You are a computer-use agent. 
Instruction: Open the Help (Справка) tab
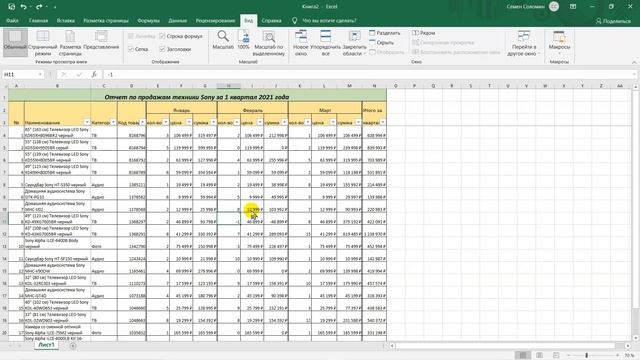tap(271, 20)
